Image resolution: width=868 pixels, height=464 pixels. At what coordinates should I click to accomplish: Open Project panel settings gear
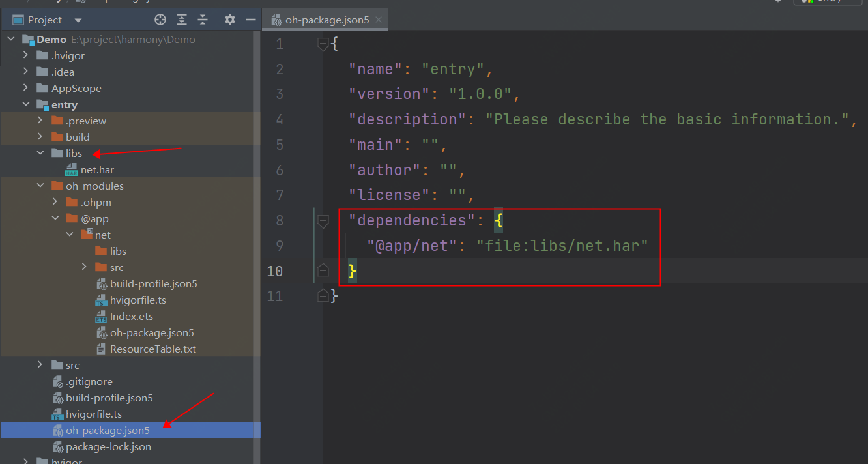(x=229, y=20)
